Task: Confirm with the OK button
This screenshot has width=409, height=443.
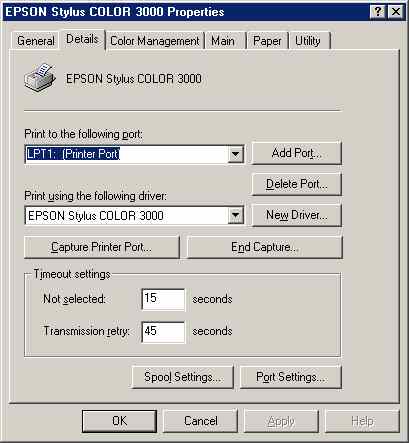Action: pyautogui.click(x=119, y=421)
